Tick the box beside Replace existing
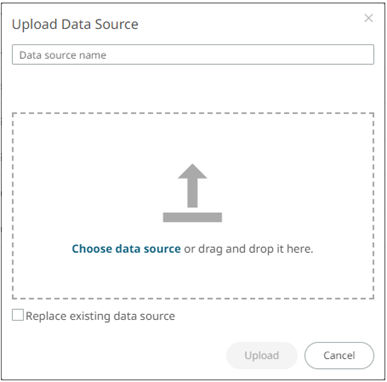The image size is (387, 382). pyautogui.click(x=18, y=315)
